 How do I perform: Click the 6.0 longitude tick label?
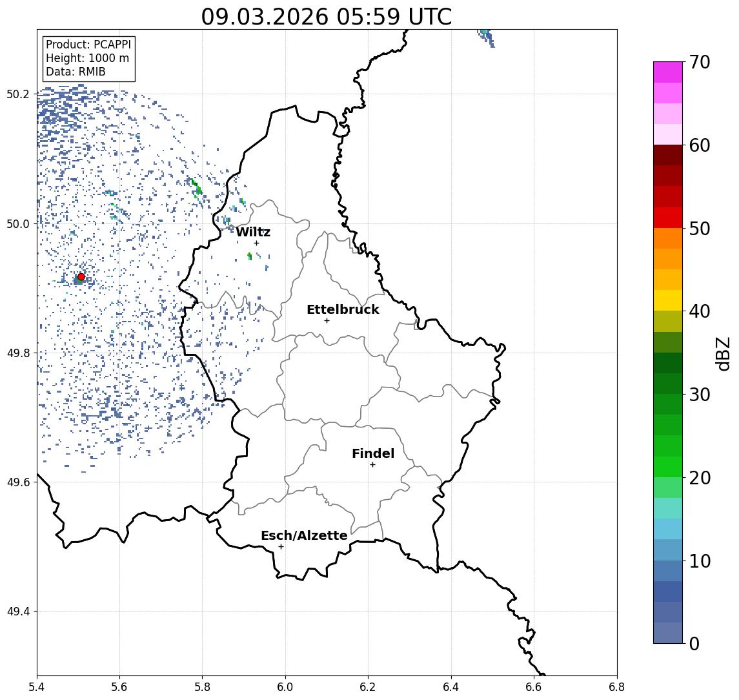coord(285,687)
